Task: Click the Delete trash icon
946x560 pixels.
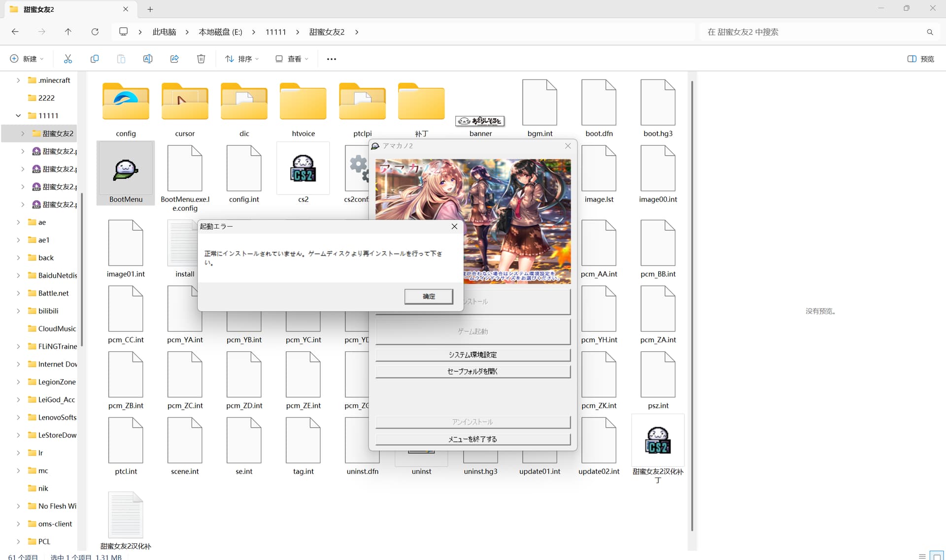Action: [x=201, y=59]
